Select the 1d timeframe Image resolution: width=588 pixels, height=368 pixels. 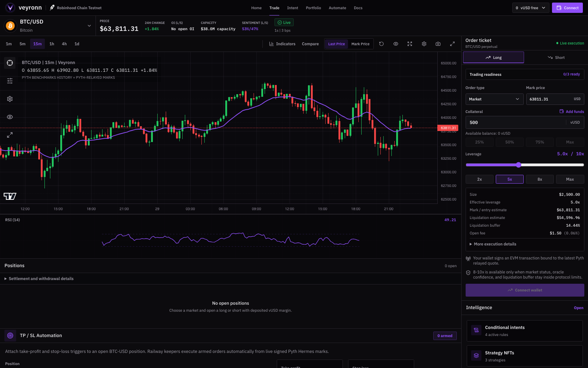[77, 44]
